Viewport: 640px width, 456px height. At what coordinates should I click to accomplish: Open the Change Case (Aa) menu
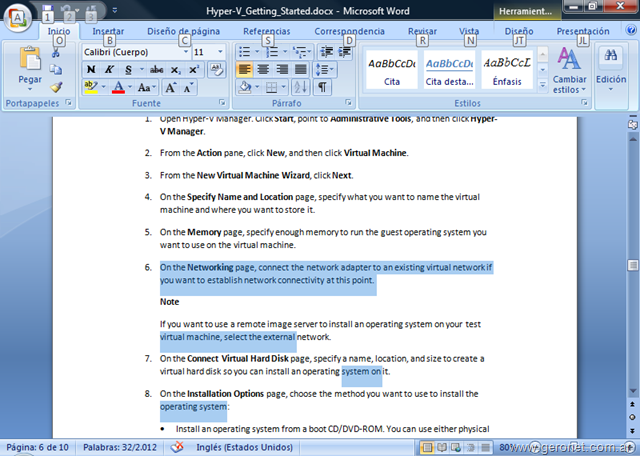click(x=146, y=87)
